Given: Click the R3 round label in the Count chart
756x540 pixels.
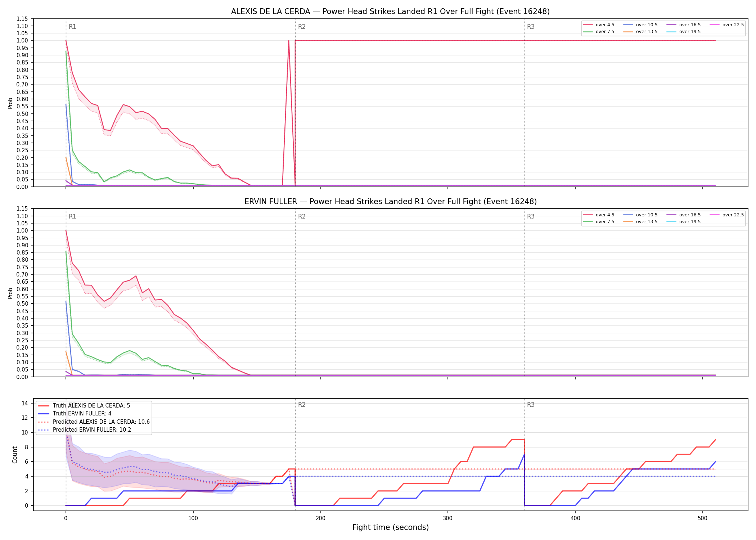Looking at the screenshot, I should [531, 405].
